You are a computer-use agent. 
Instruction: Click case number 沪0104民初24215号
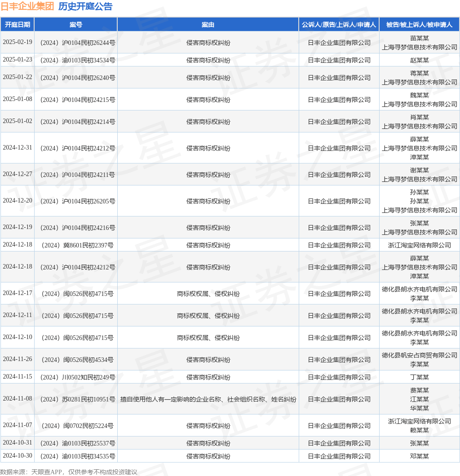(78, 100)
